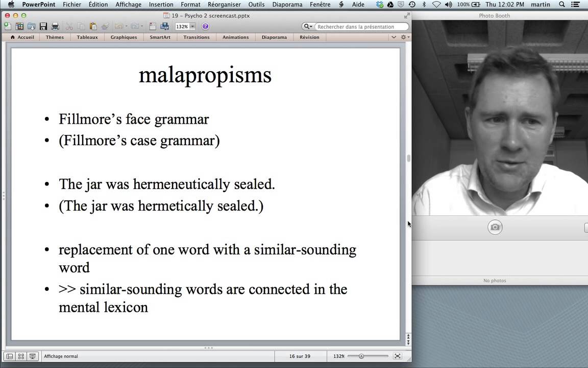Click the New Presentation toolbar icon
This screenshot has height=368, width=588.
(x=7, y=26)
